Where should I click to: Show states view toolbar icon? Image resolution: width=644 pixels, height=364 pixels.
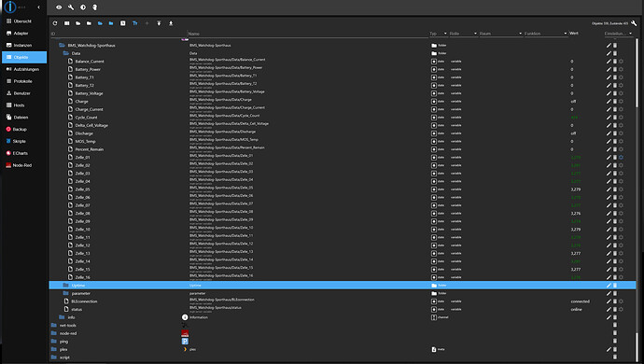pyautogui.click(x=123, y=23)
